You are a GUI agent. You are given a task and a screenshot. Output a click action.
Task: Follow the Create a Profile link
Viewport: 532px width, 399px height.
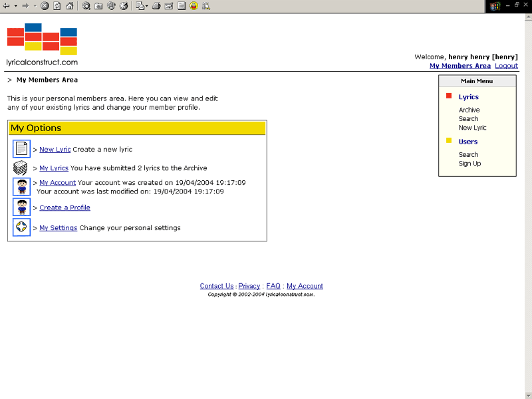[x=65, y=207]
